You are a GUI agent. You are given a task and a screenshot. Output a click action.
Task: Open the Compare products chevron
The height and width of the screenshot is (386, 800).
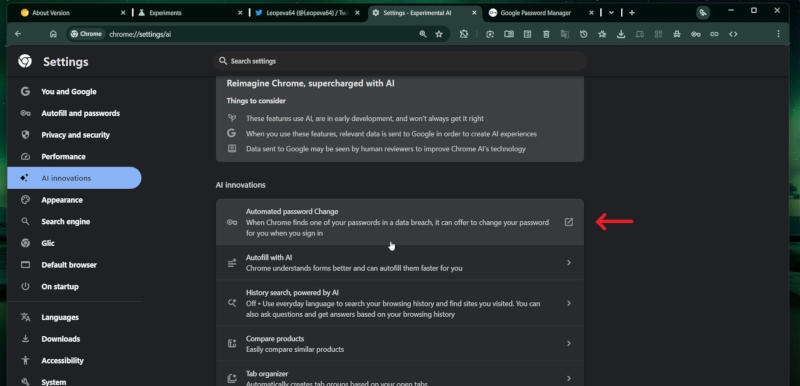(568, 344)
